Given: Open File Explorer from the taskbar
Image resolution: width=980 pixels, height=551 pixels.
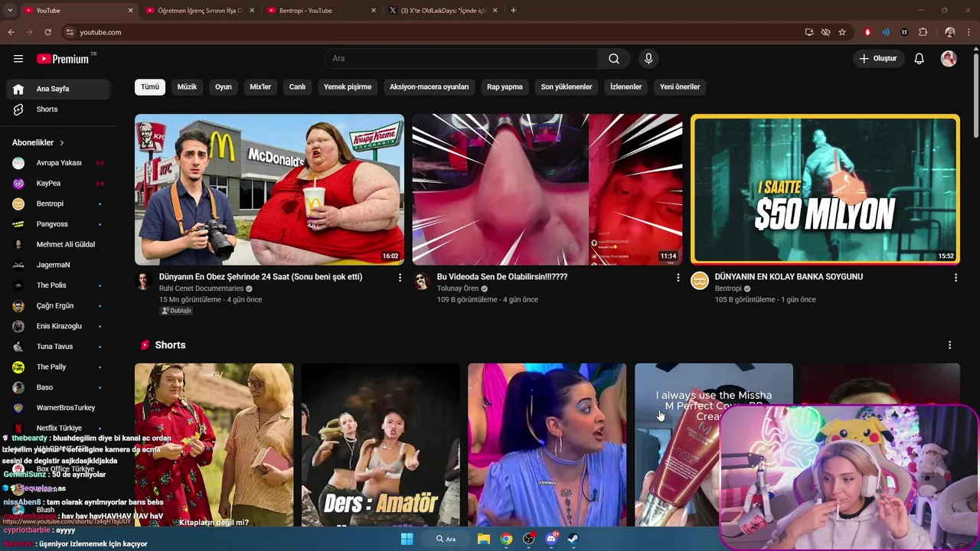Looking at the screenshot, I should click(484, 539).
